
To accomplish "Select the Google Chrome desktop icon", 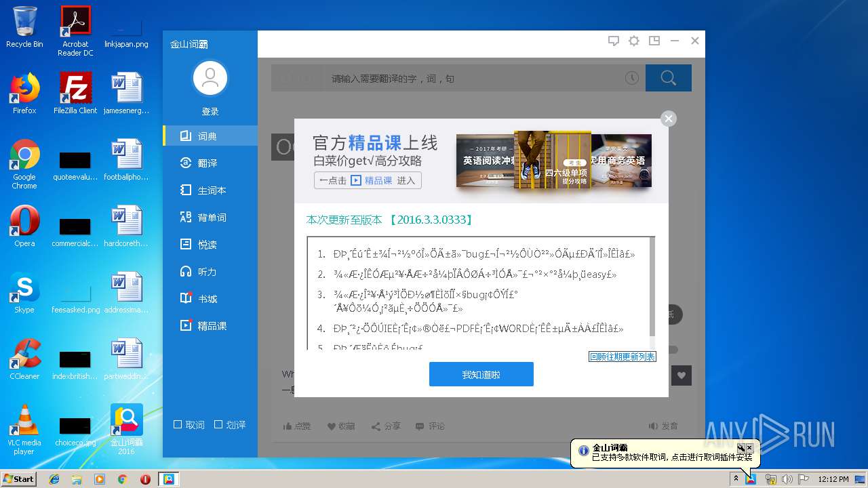I will click(x=24, y=164).
